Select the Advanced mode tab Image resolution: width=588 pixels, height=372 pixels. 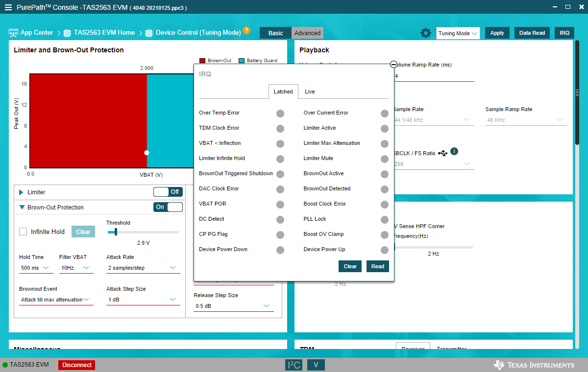coord(308,33)
